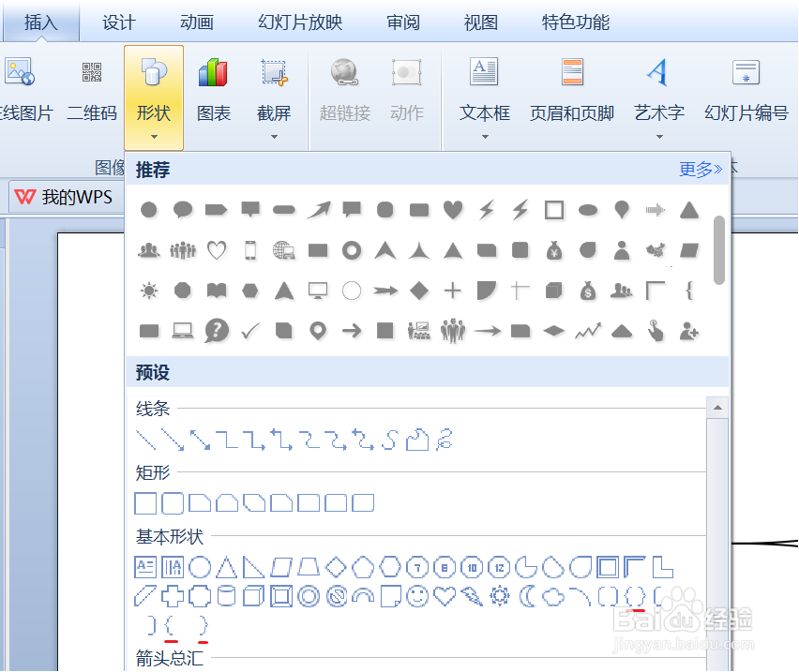This screenshot has height=672, width=799.
Task: Switch to the 设计 ribbon tab
Action: click(118, 22)
